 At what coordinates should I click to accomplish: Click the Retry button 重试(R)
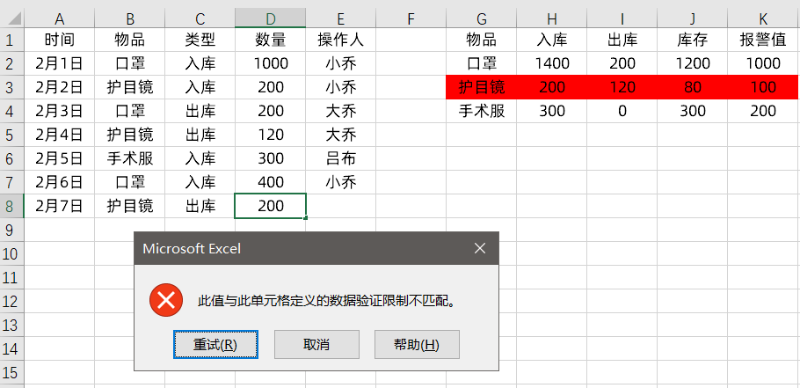point(215,345)
